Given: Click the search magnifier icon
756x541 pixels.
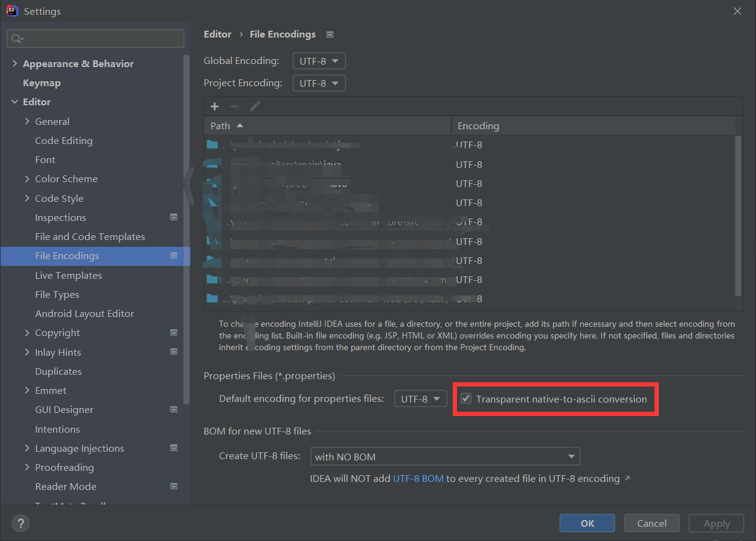Looking at the screenshot, I should pos(17,39).
